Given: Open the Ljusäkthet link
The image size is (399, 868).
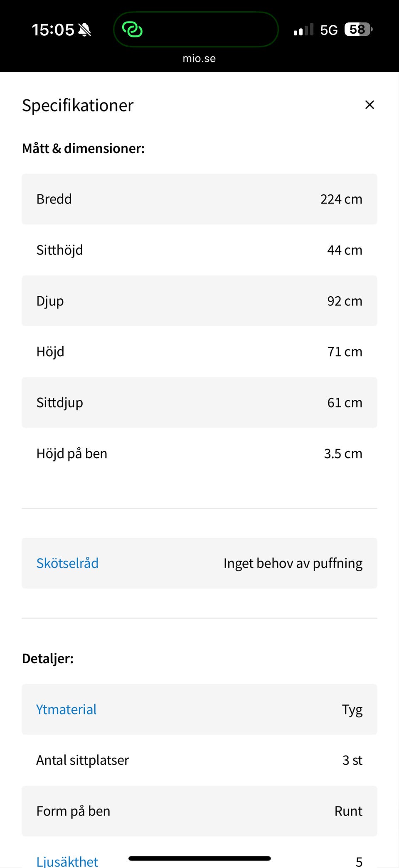Looking at the screenshot, I should tap(67, 861).
